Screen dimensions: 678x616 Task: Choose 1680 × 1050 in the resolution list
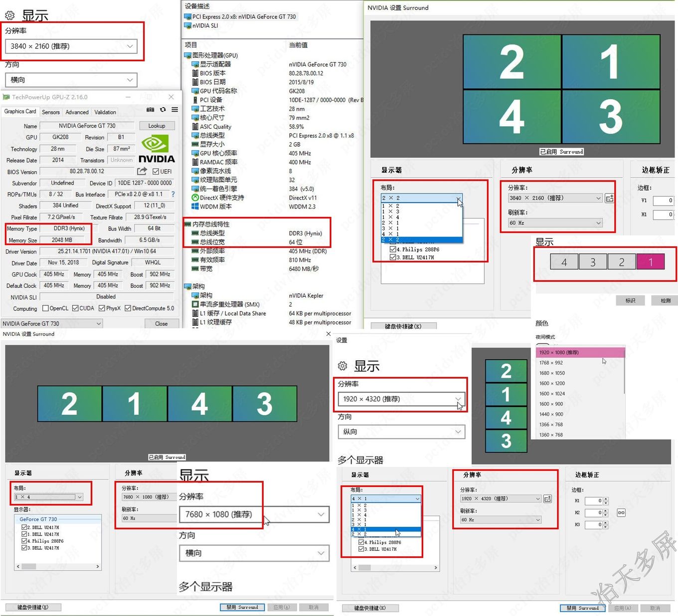click(580, 373)
